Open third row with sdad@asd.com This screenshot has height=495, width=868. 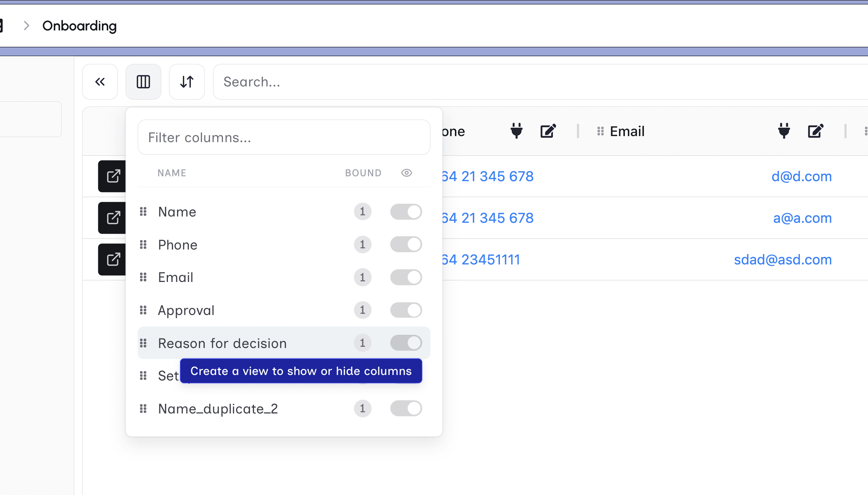(x=112, y=259)
